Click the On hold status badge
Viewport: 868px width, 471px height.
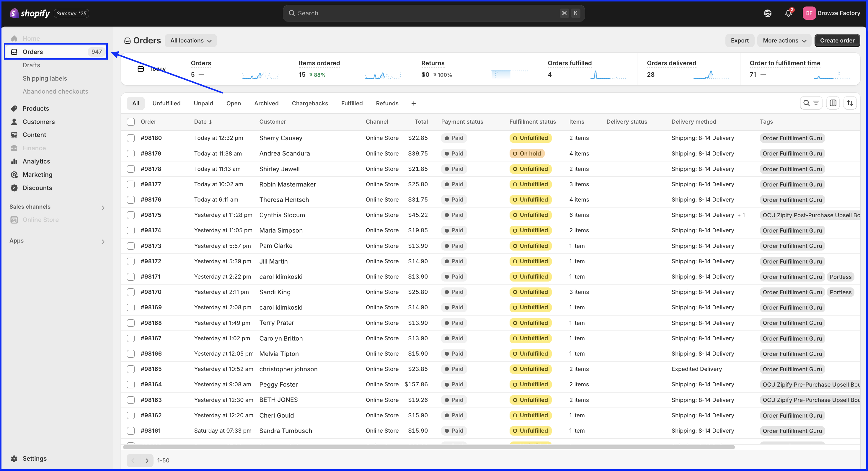point(527,154)
